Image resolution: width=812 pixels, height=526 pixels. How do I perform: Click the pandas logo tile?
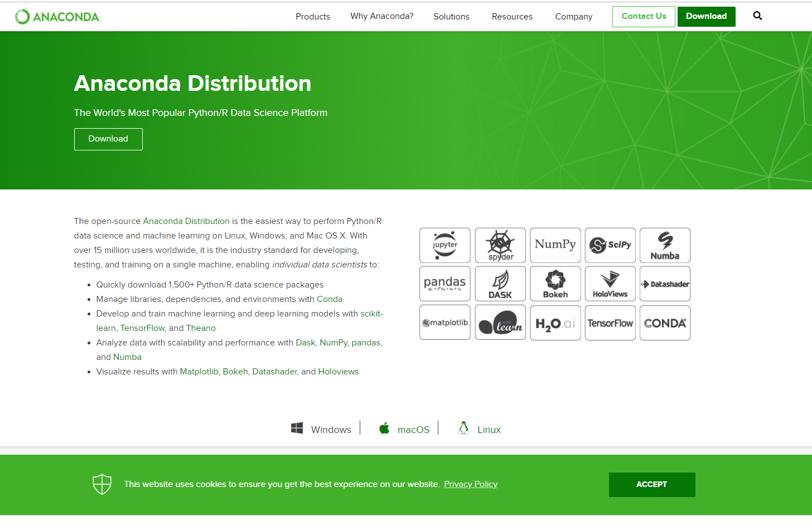445,284
